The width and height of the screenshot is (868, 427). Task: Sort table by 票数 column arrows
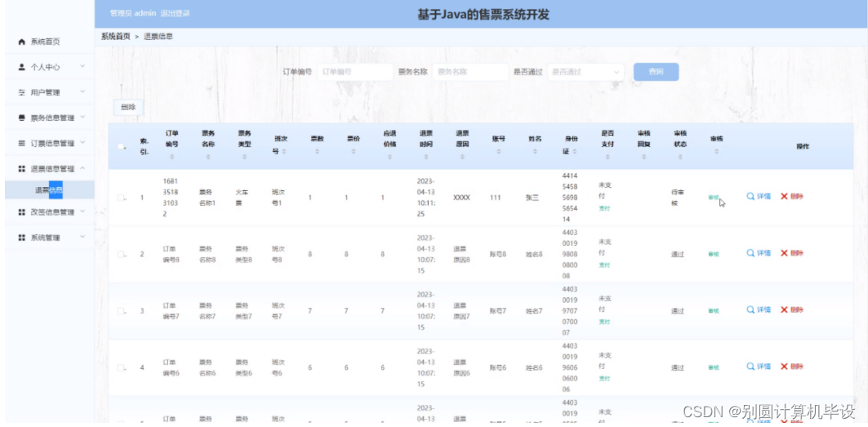[317, 151]
